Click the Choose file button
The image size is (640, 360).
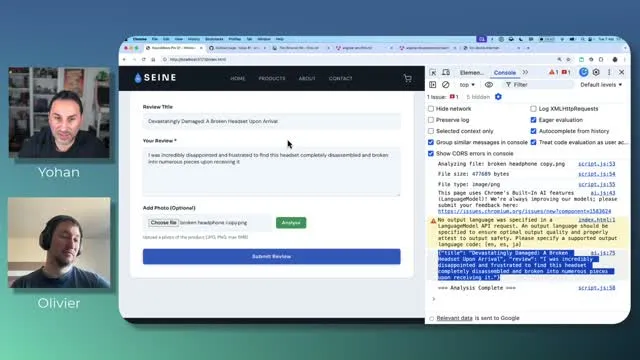pyautogui.click(x=163, y=223)
